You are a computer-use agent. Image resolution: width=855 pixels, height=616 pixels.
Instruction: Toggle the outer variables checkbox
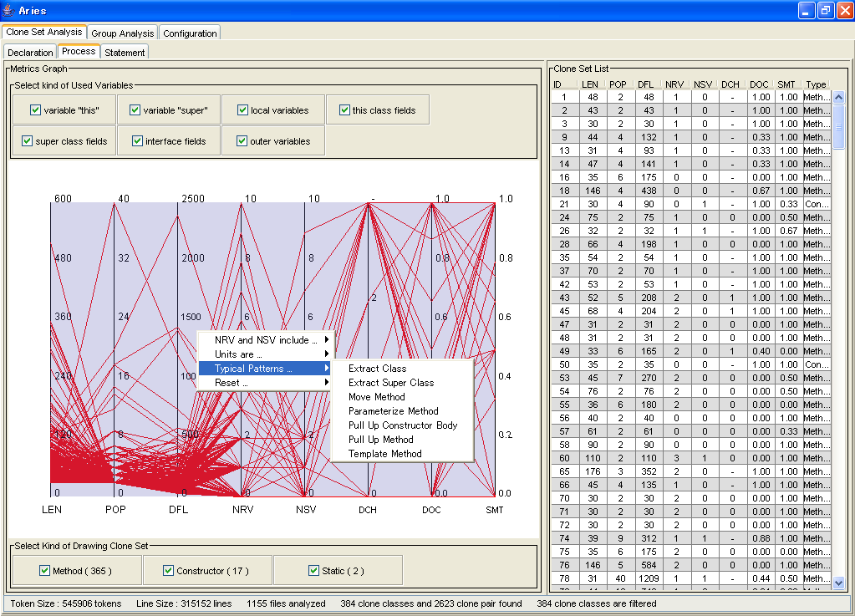[243, 141]
